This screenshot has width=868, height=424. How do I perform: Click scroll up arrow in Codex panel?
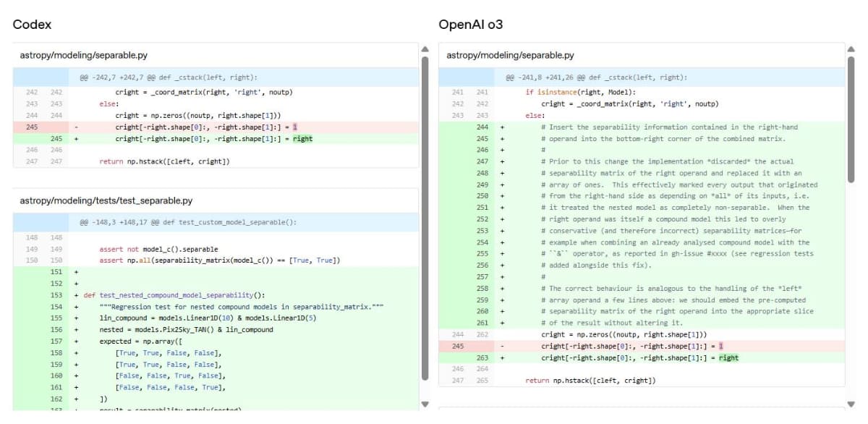coord(425,49)
